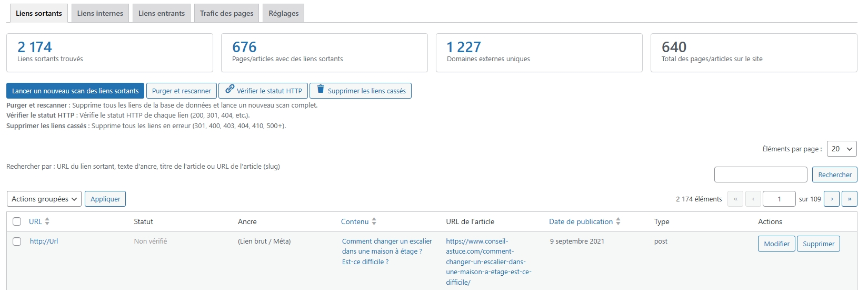Click Purger et rescanner button
The image size is (868, 290).
pyautogui.click(x=182, y=91)
